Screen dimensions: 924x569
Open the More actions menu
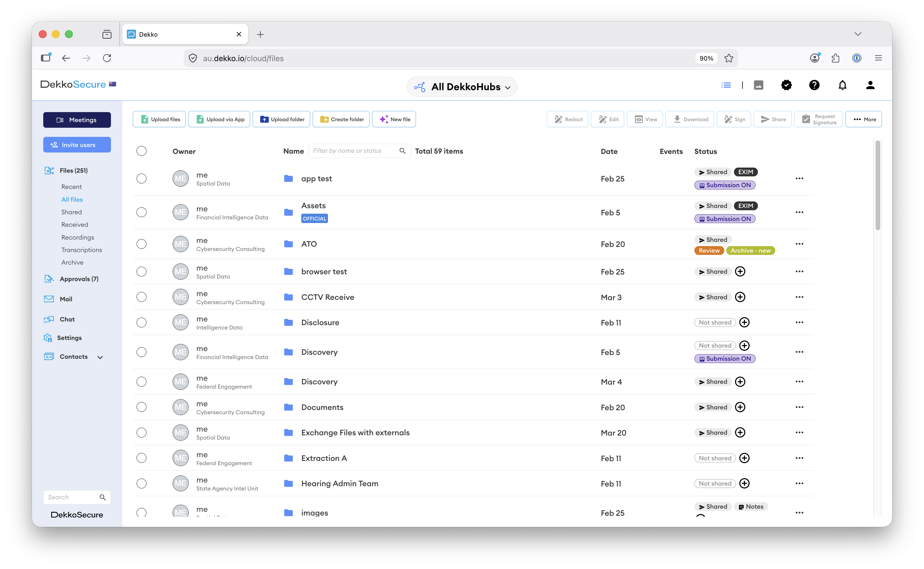point(863,119)
